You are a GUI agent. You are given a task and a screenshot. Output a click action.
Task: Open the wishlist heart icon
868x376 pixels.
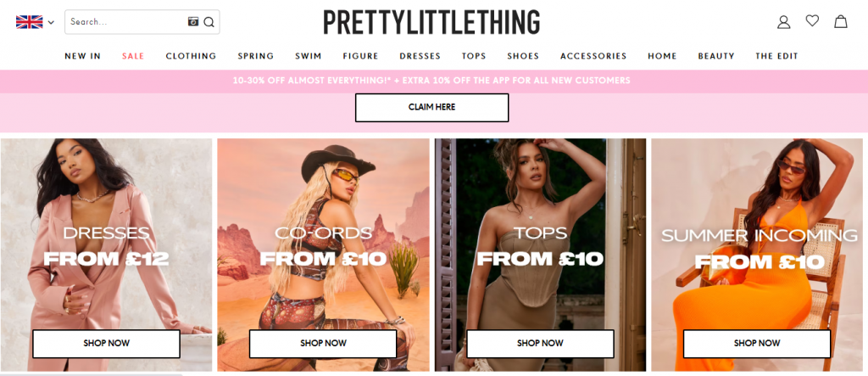click(x=812, y=21)
